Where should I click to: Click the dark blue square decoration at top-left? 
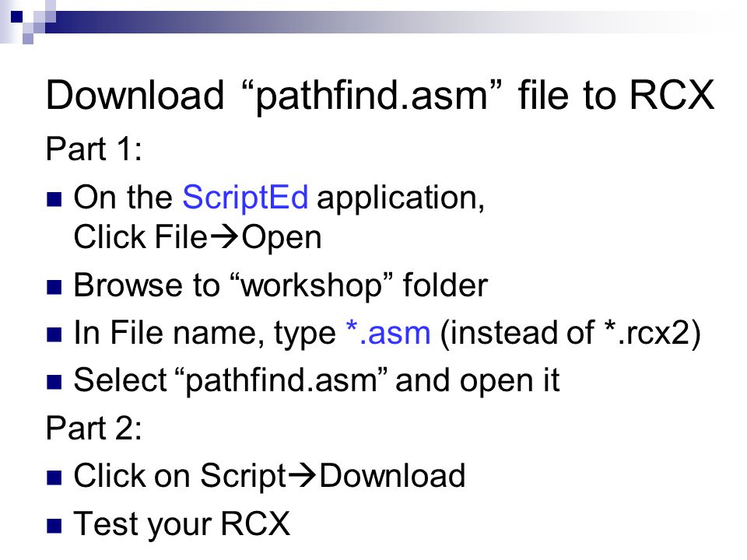[x=16, y=16]
